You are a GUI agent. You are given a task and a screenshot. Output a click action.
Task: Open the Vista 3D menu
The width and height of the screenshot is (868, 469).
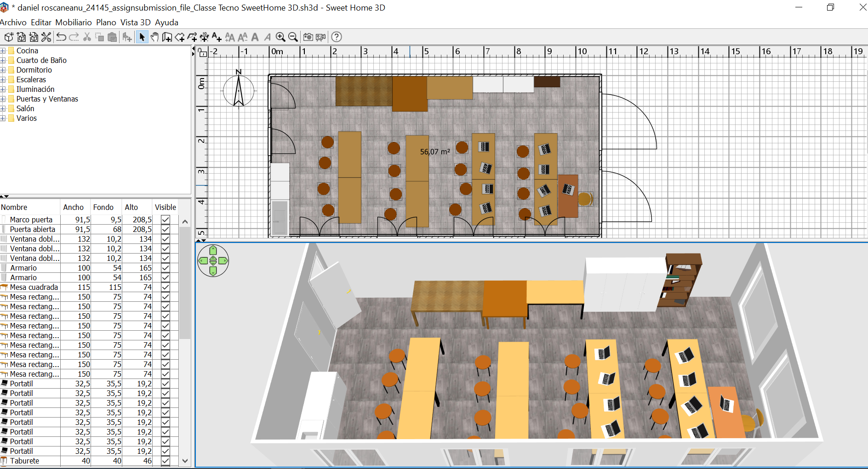click(135, 23)
